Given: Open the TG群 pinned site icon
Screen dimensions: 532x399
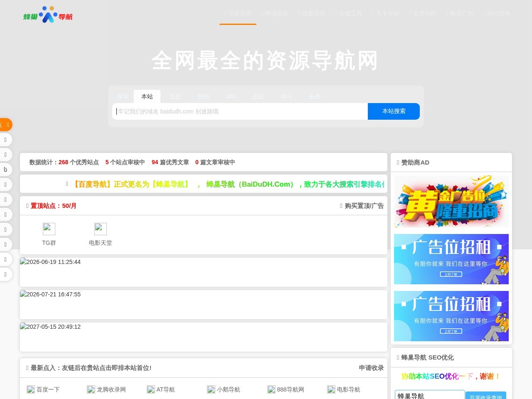Looking at the screenshot, I should [x=49, y=229].
